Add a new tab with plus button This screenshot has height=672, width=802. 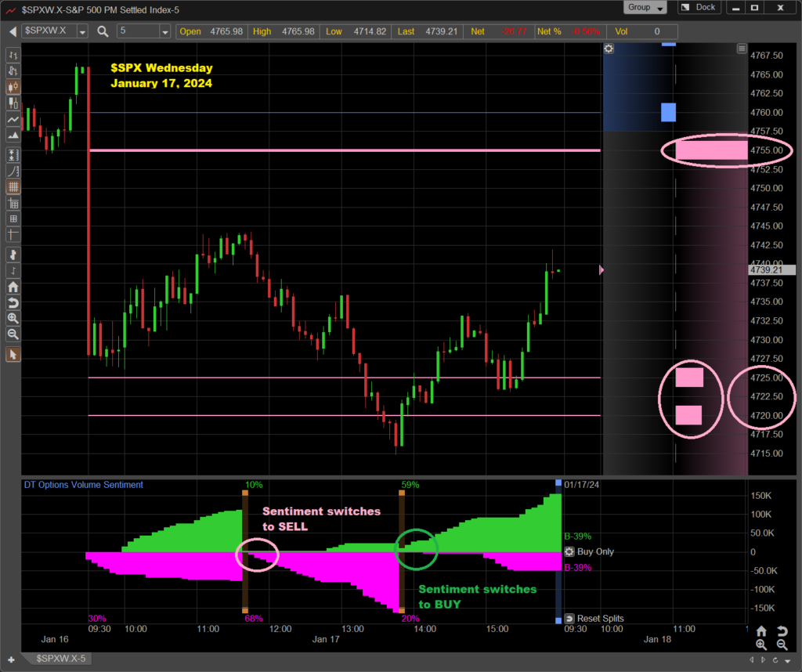tap(10, 660)
